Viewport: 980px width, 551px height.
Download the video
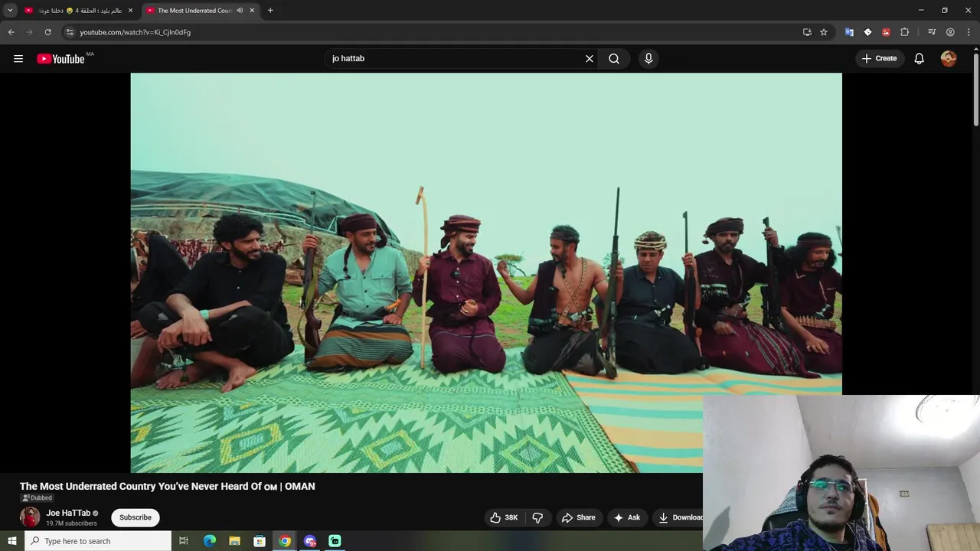pos(680,517)
